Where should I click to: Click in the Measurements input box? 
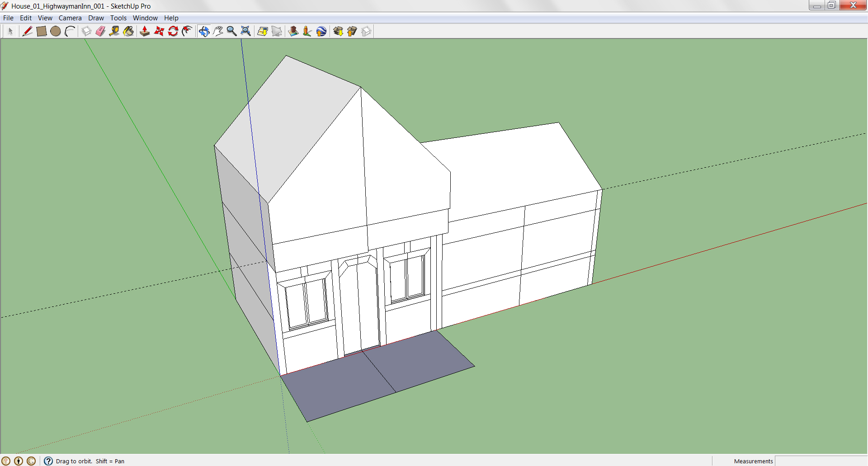click(821, 461)
